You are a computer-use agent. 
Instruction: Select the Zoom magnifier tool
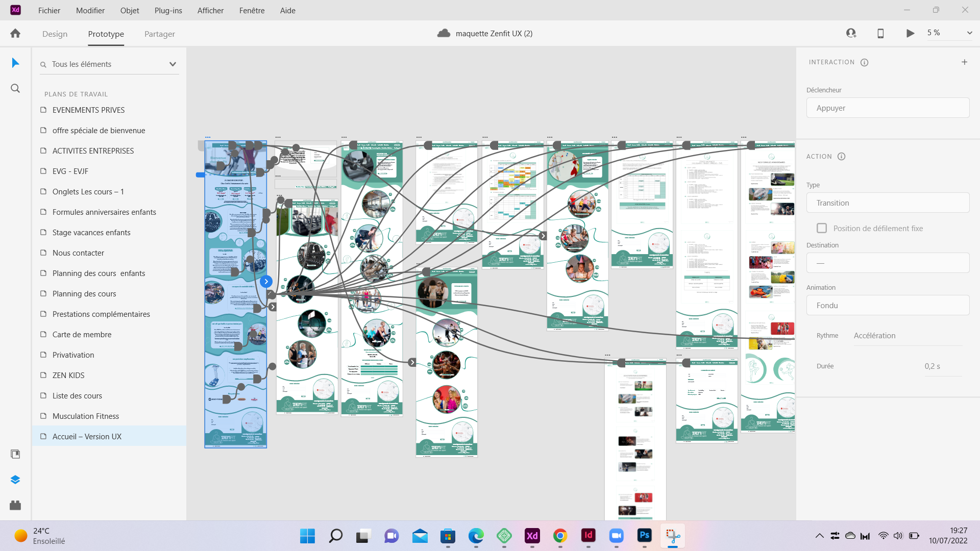point(15,88)
